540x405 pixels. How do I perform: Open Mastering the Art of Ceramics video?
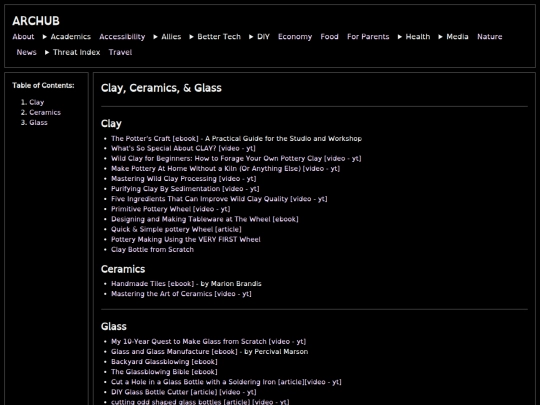pos(181,294)
